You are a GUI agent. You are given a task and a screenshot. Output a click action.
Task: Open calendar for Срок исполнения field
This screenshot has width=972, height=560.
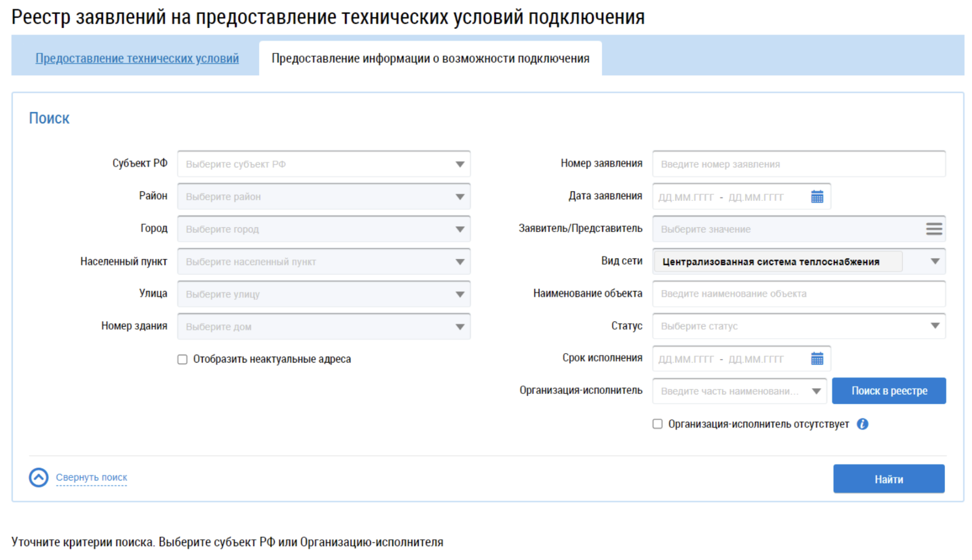tap(817, 359)
